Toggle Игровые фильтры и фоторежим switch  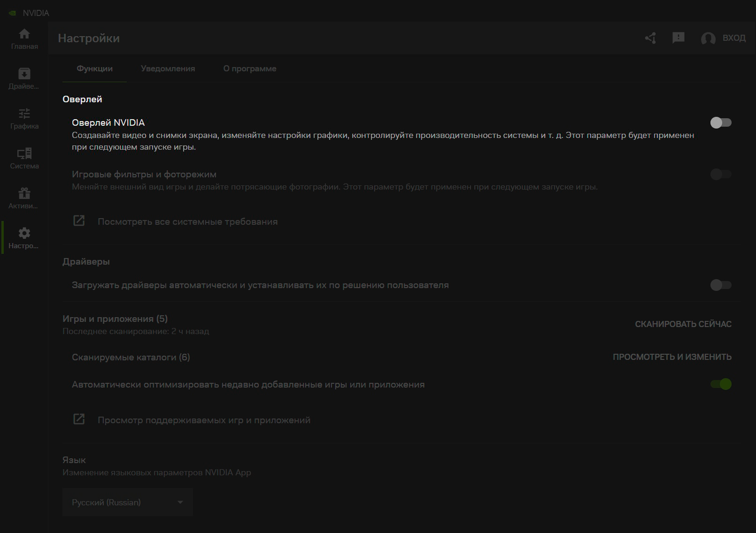pyautogui.click(x=721, y=174)
